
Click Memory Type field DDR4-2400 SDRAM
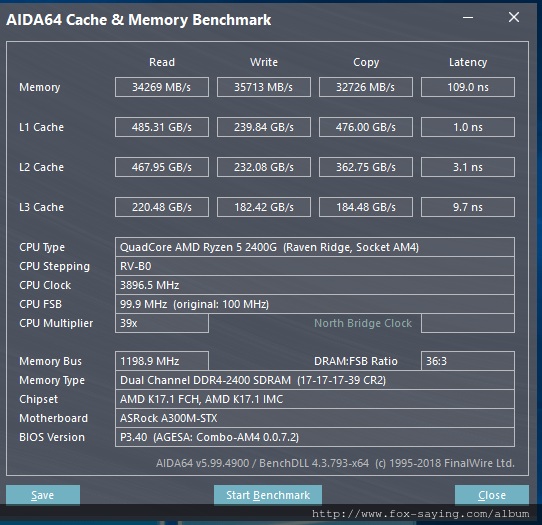pyautogui.click(x=315, y=380)
